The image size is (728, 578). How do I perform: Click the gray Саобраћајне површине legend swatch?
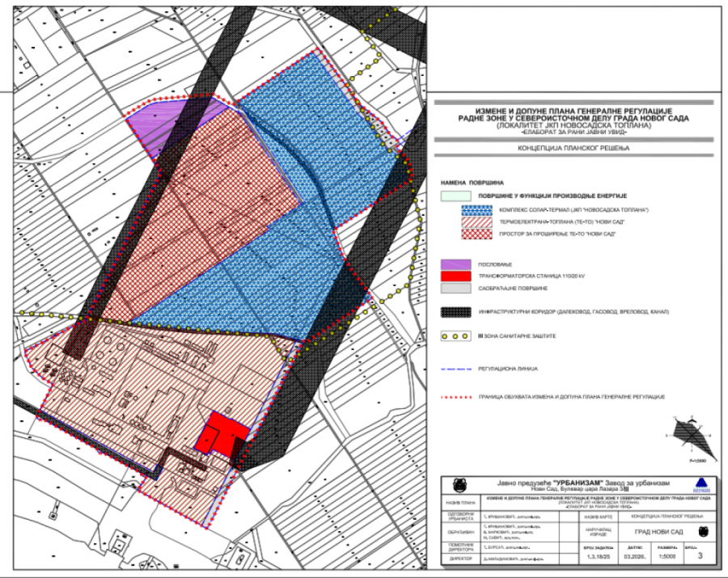(457, 288)
